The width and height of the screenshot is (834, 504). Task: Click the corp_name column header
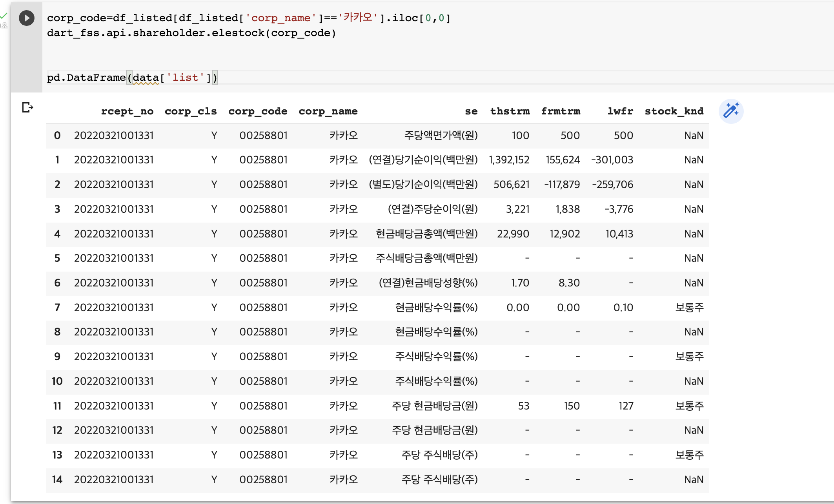pyautogui.click(x=328, y=111)
